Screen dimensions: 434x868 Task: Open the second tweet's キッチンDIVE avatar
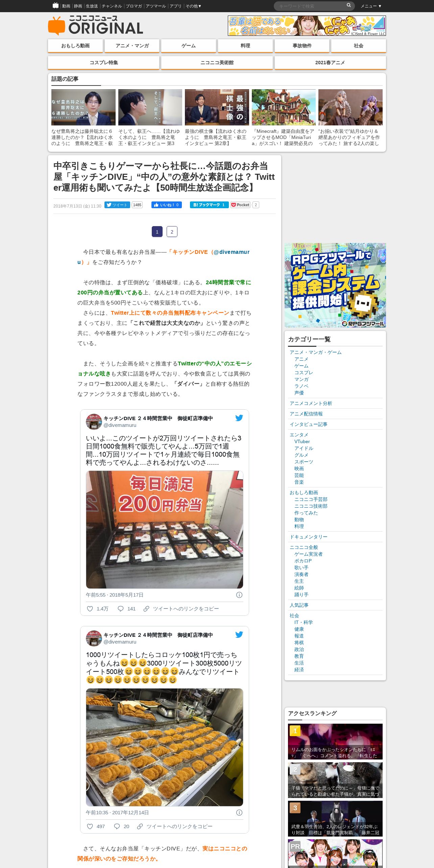94,638
